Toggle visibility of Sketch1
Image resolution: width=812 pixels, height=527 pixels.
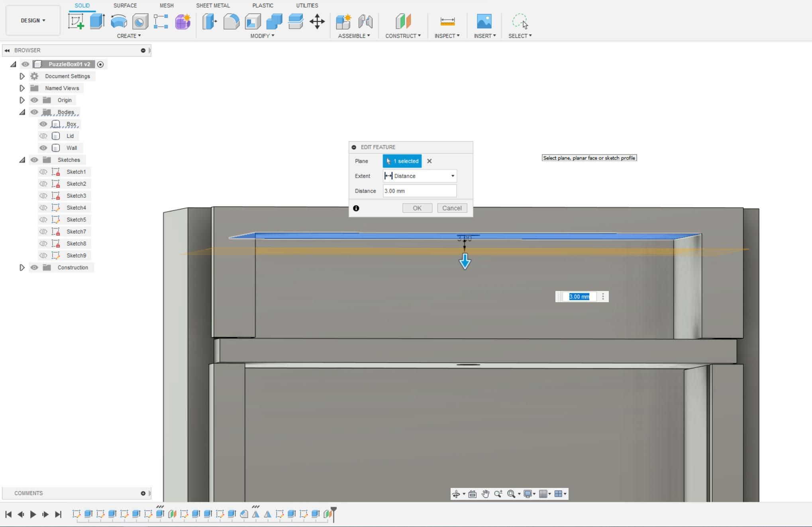[x=43, y=172]
